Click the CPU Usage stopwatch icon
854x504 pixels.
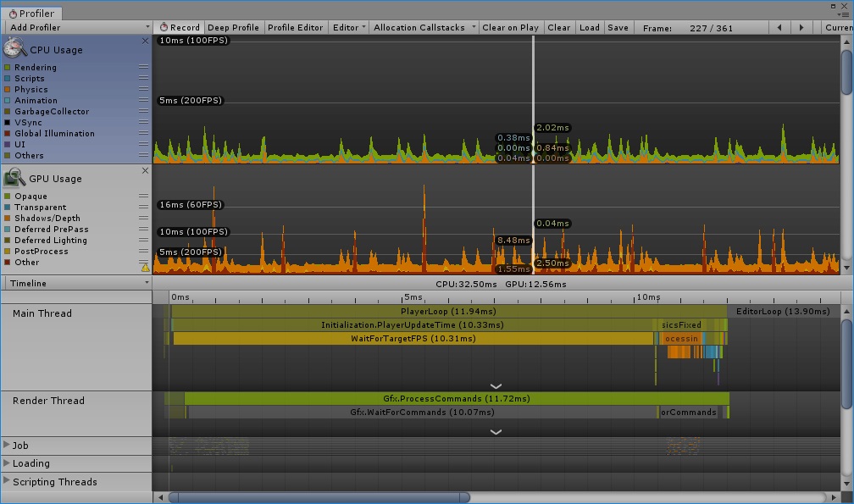point(15,48)
